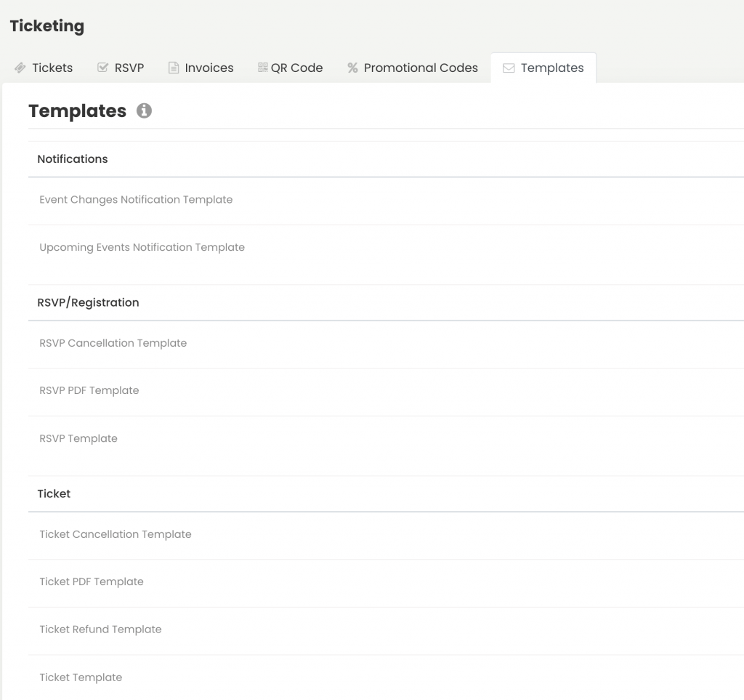Open Ticket Cancellation Template
Image resolution: width=744 pixels, height=700 pixels.
tap(387, 536)
